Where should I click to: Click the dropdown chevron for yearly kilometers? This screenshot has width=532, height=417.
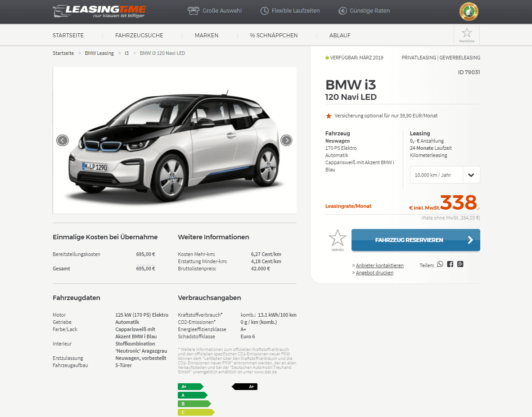[x=471, y=175]
